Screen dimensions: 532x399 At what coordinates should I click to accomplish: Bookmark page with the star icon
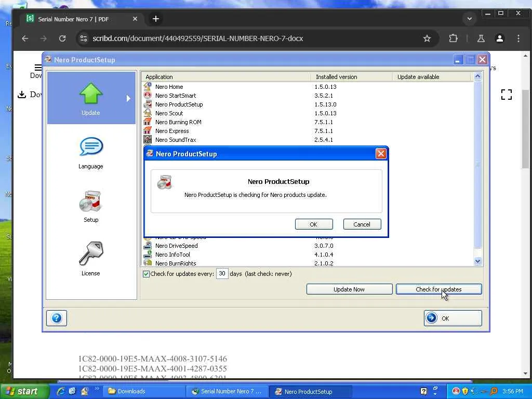point(427,38)
